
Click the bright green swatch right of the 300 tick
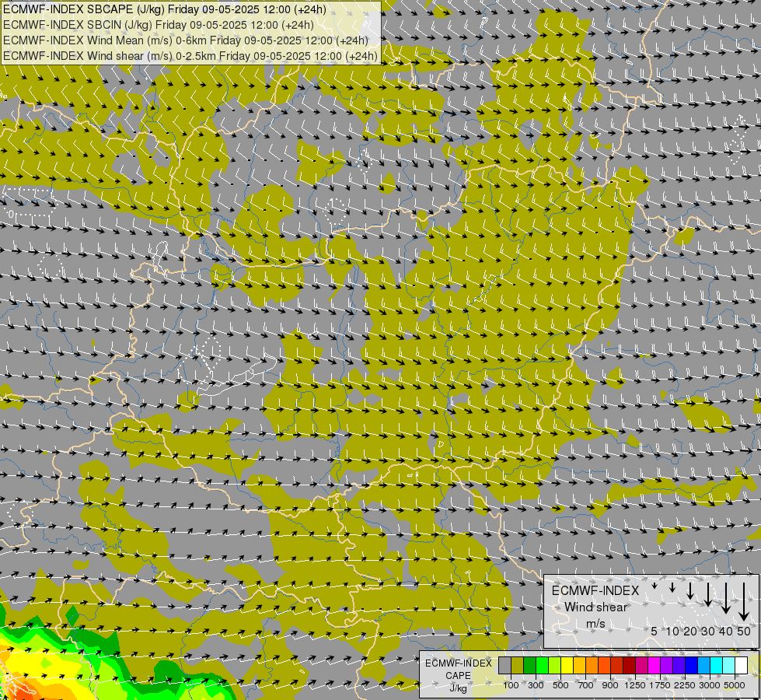542,666
